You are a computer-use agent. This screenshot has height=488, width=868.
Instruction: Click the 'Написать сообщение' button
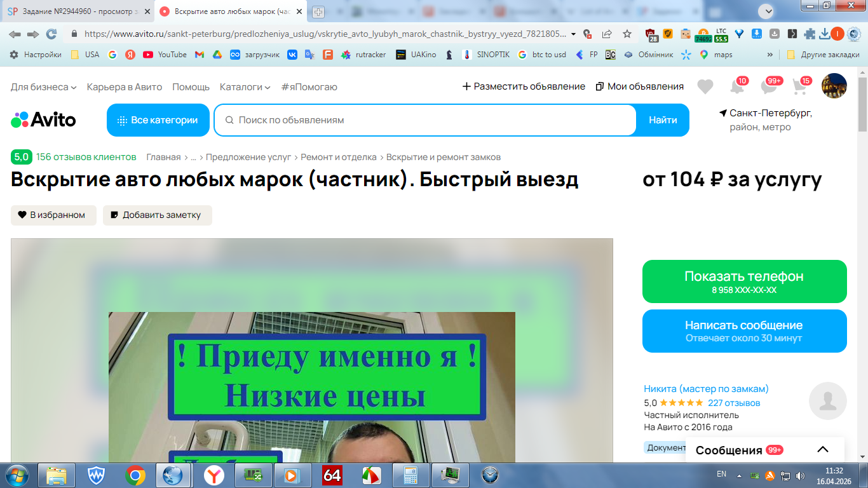[745, 331]
